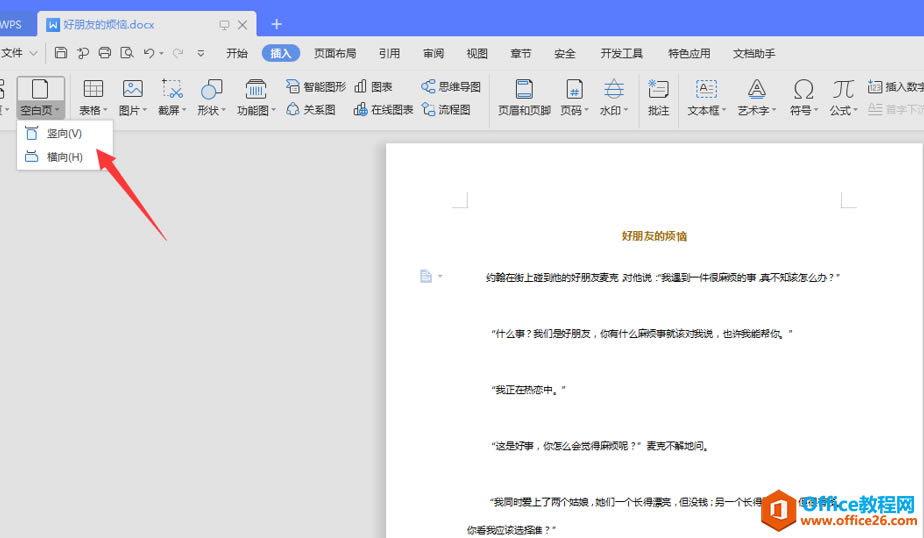Expand the 形状 dropdown arrow
This screenshot has width=924, height=538.
[224, 110]
